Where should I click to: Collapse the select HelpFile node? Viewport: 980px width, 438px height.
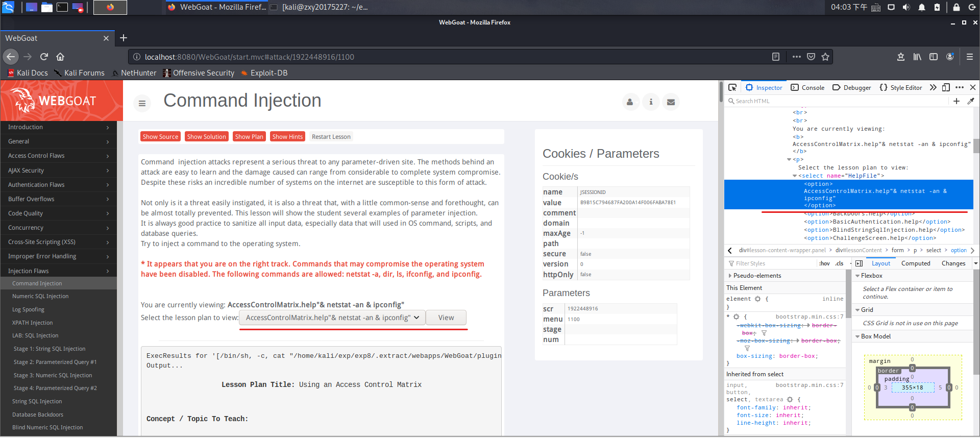(795, 176)
